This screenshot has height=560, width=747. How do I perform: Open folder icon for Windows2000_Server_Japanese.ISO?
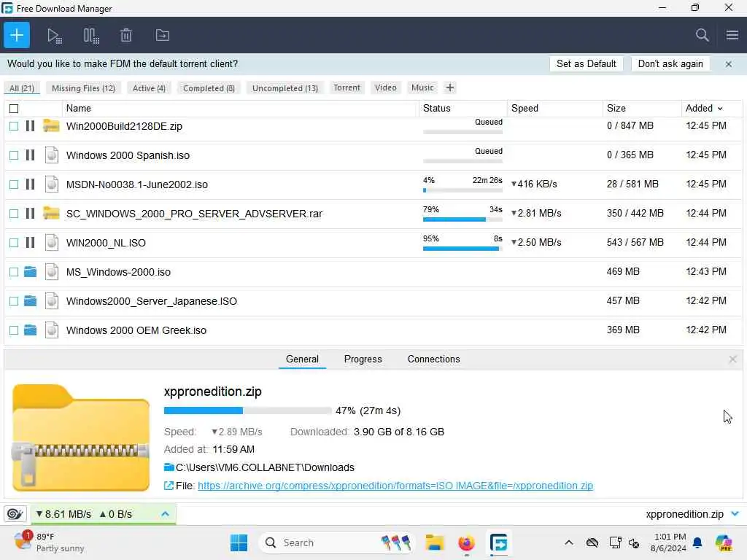[30, 301]
